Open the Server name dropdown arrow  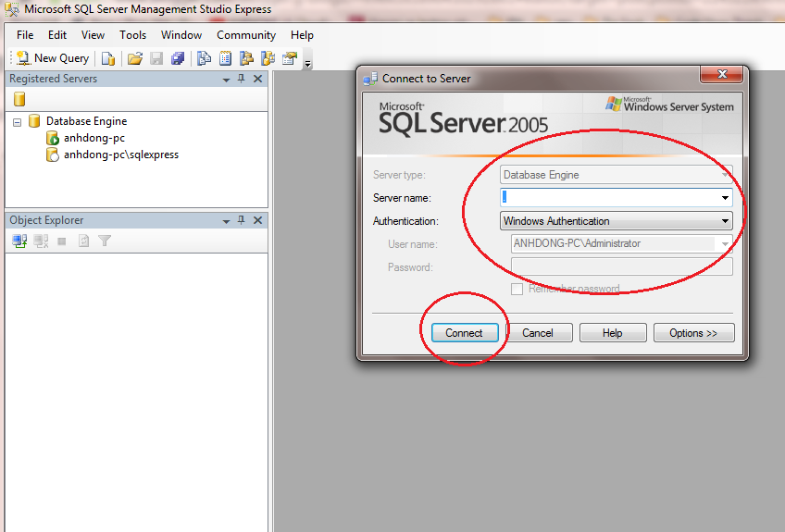pyautogui.click(x=725, y=198)
